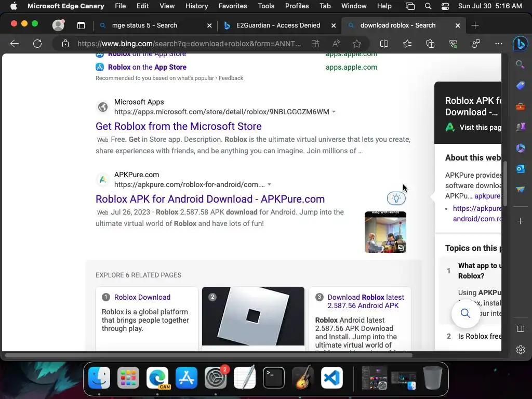Open the profile avatar icon
This screenshot has width=532, height=399.
point(58,25)
